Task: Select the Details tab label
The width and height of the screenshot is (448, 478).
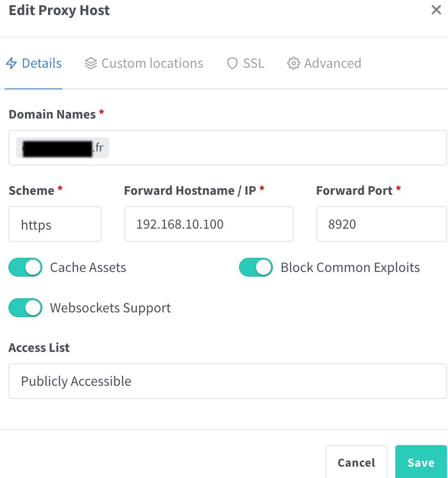Action: click(42, 64)
